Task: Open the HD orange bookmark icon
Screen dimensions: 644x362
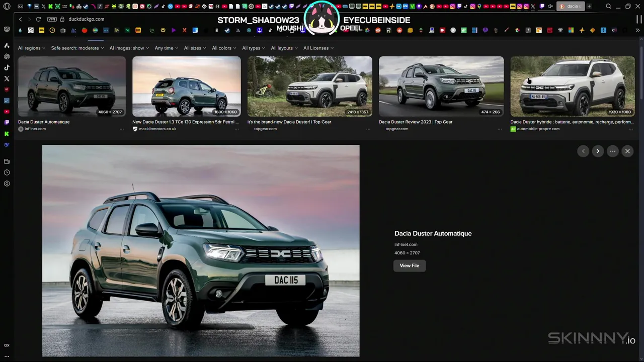Action: click(138, 30)
